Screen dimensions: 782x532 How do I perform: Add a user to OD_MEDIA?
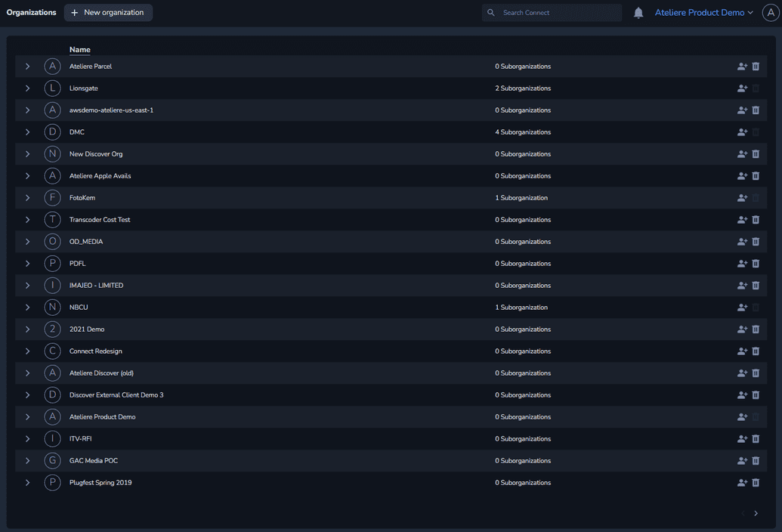tap(742, 242)
